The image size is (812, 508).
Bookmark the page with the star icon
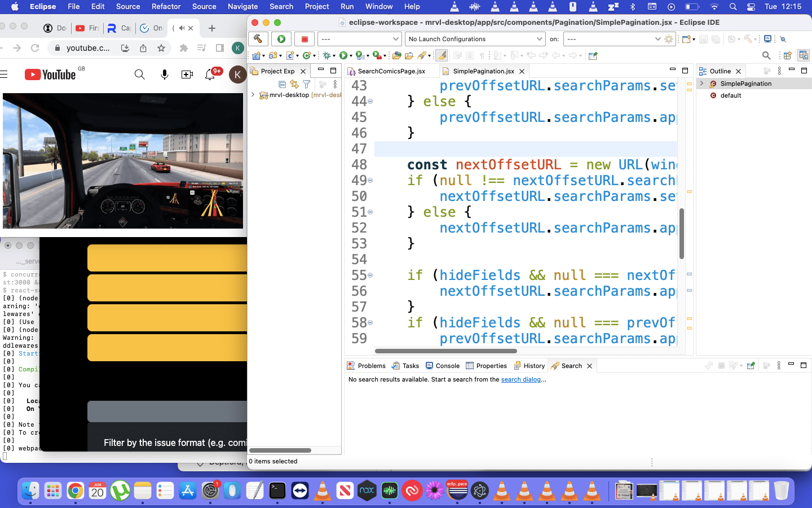[x=161, y=48]
